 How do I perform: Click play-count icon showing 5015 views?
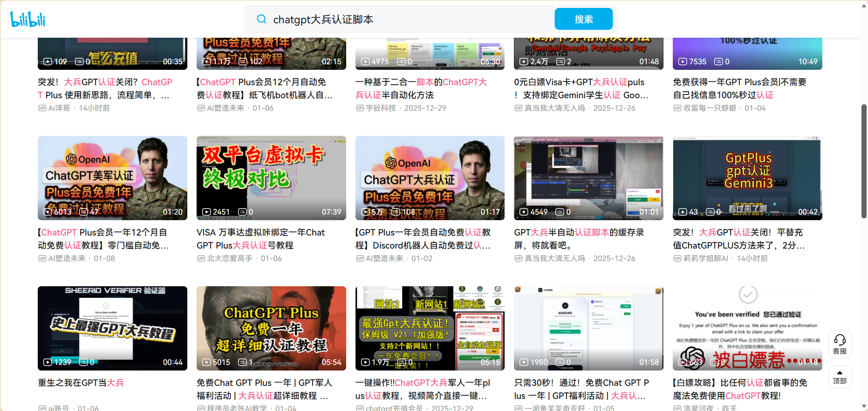tap(206, 362)
